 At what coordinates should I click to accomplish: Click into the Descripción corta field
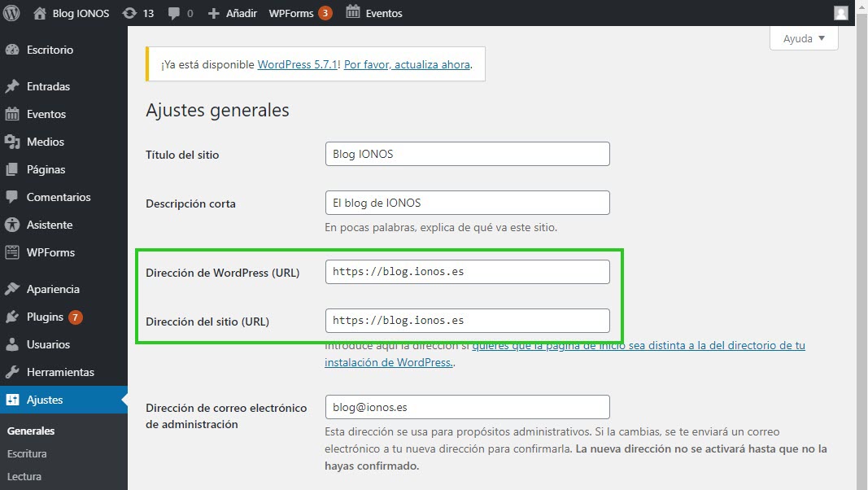pos(467,203)
